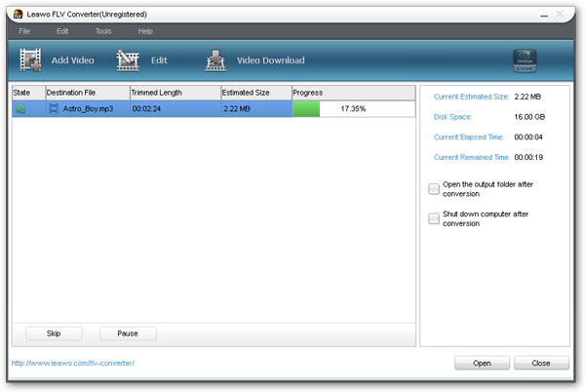Pause the current conversion
This screenshot has height=392, width=585.
click(128, 333)
